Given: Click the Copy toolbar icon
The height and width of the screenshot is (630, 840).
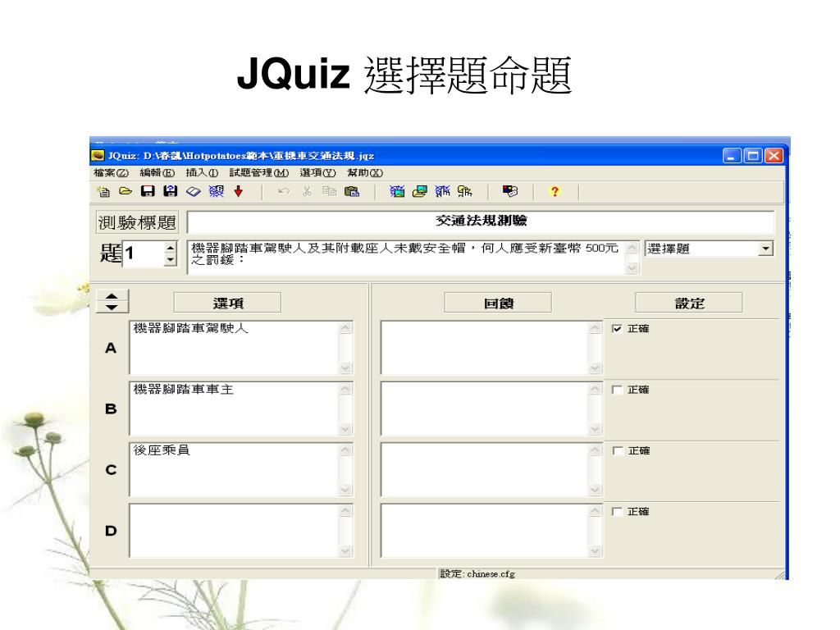Looking at the screenshot, I should pos(329,191).
